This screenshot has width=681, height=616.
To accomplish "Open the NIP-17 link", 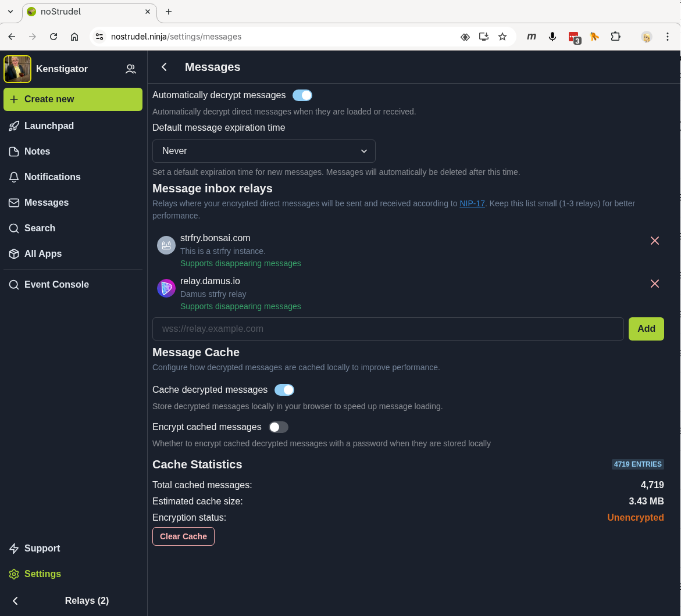I will click(472, 203).
